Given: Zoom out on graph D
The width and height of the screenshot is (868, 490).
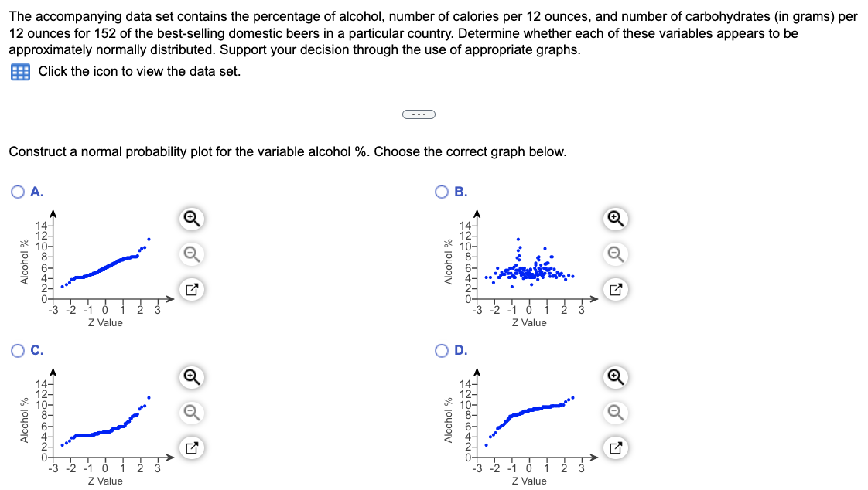Looking at the screenshot, I should pyautogui.click(x=614, y=412).
